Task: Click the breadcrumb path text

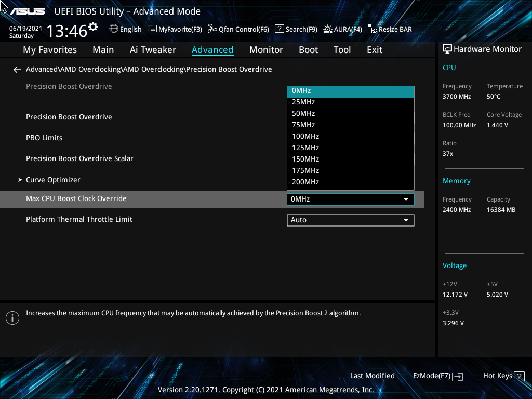Action: (x=149, y=69)
